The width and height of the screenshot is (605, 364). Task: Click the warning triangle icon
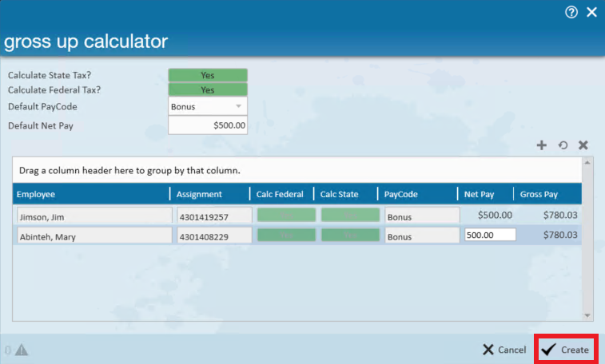pyautogui.click(x=22, y=350)
